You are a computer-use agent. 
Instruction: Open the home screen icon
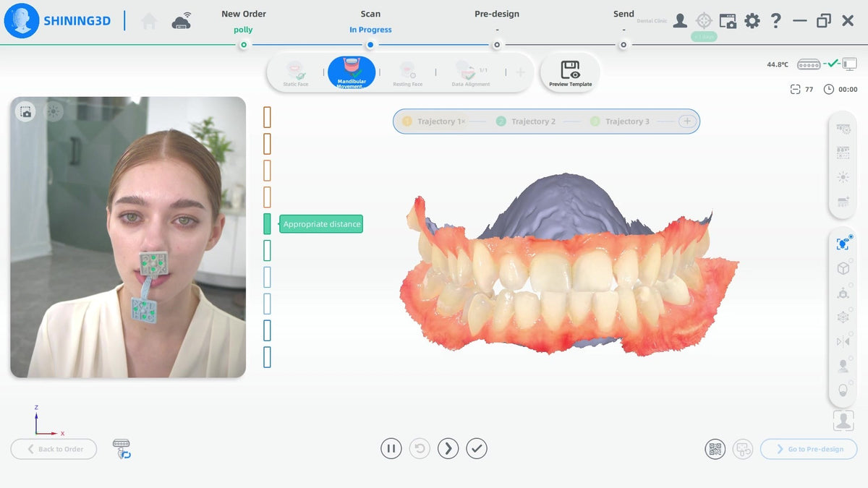(149, 21)
